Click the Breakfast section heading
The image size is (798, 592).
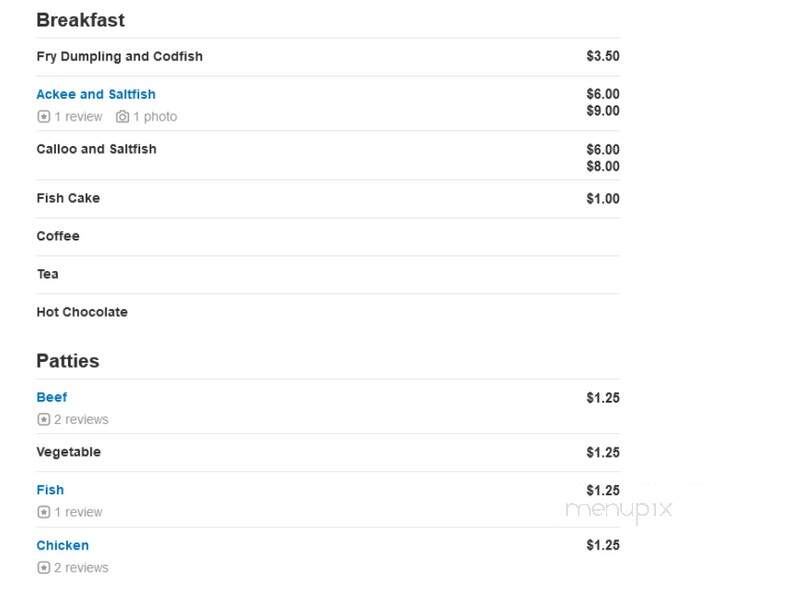[x=80, y=20]
